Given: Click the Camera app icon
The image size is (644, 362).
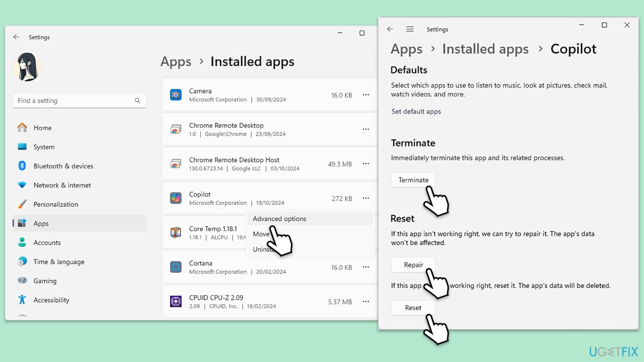Looking at the screenshot, I should pos(176,95).
